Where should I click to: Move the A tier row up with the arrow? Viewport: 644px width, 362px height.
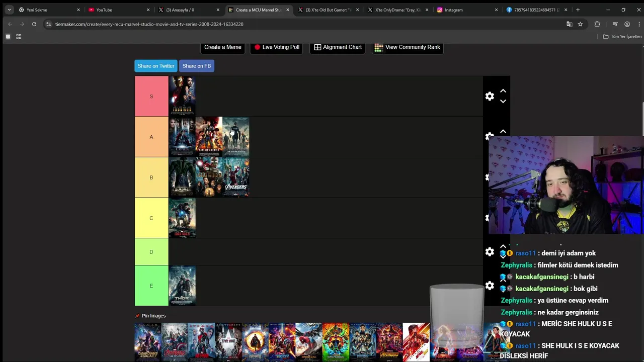tap(503, 132)
